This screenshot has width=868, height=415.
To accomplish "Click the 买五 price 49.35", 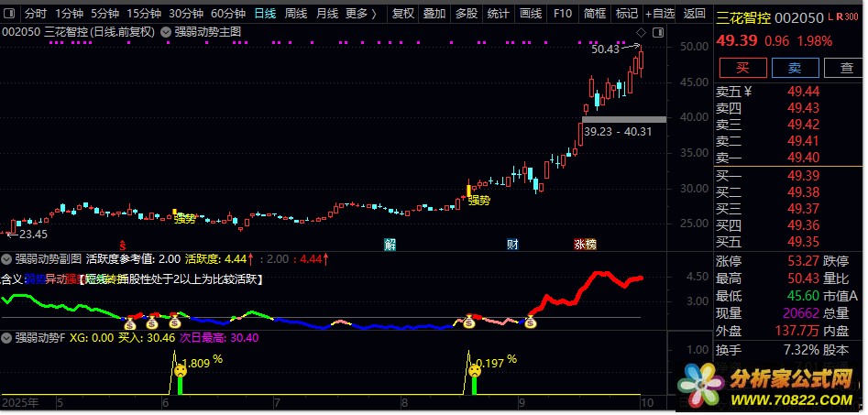I will coord(803,242).
